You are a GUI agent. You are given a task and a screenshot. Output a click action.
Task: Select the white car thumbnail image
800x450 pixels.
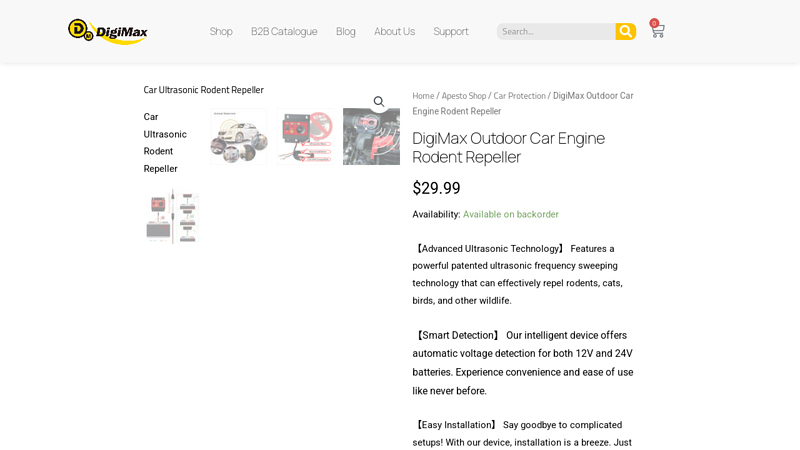239,136
